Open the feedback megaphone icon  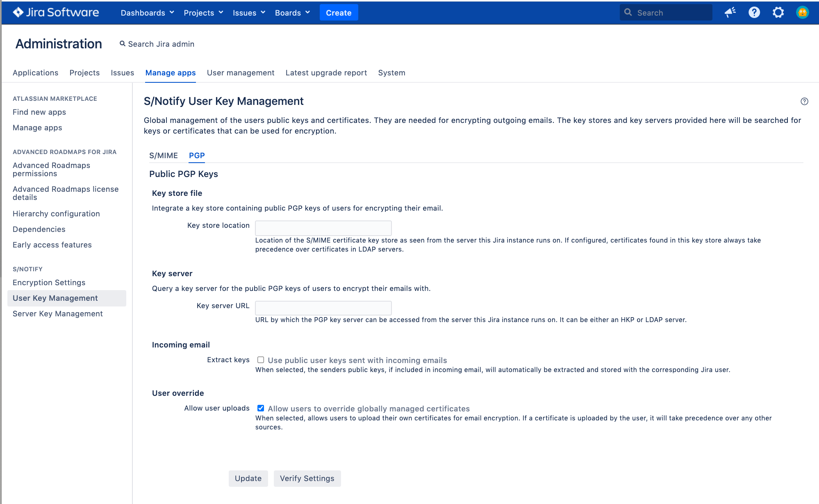(730, 13)
